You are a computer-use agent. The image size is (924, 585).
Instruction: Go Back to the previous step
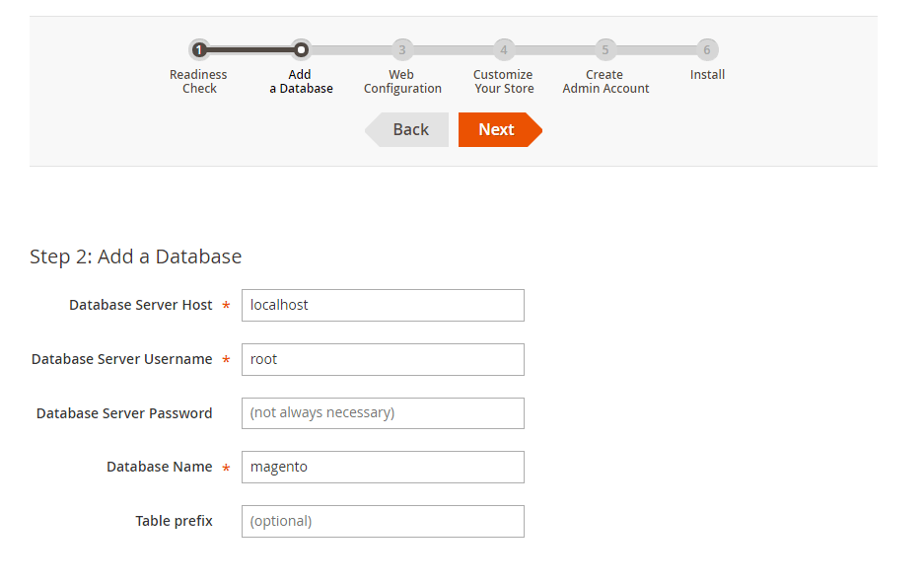pyautogui.click(x=408, y=129)
